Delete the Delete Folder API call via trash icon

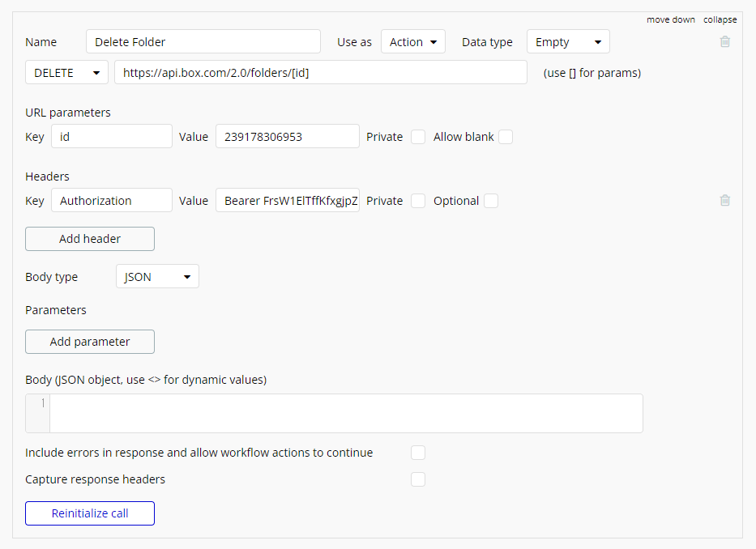(x=724, y=42)
